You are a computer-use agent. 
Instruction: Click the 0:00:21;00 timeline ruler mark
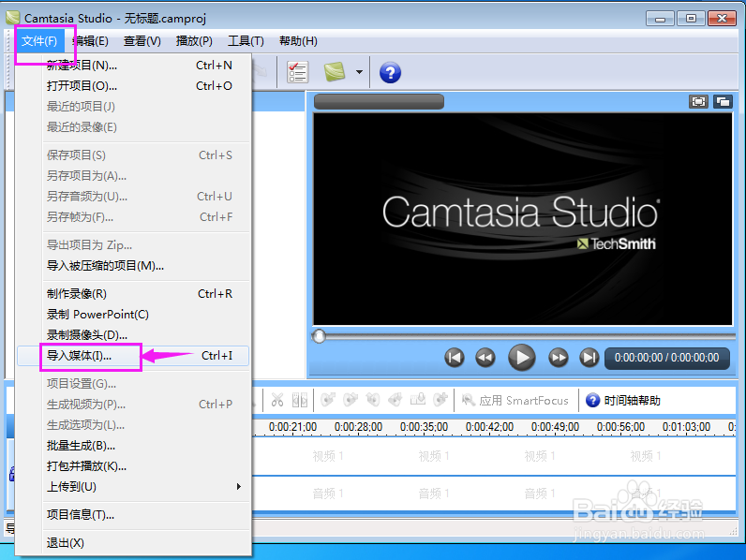coord(292,427)
